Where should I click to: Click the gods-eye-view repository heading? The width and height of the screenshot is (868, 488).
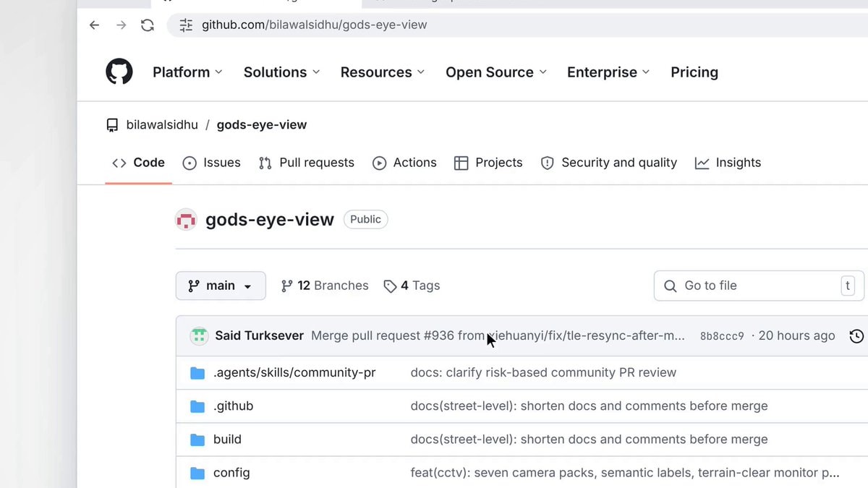click(270, 220)
